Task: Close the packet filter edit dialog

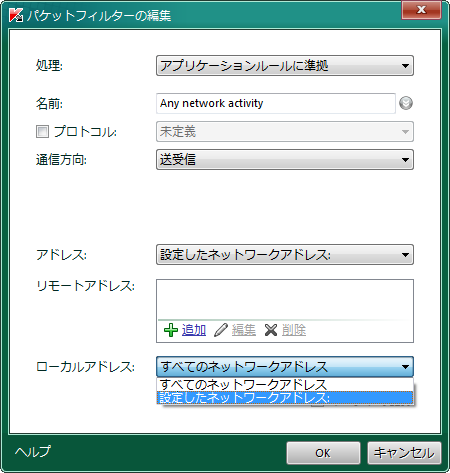Action: 421,10
